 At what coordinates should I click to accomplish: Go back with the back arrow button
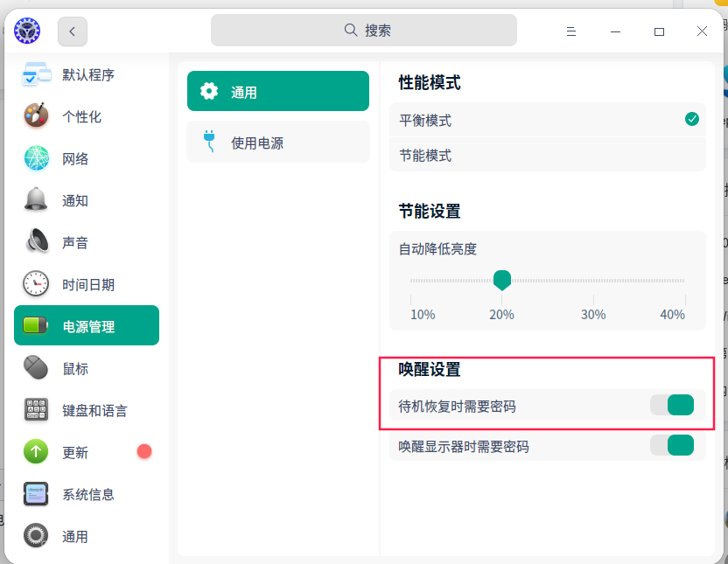point(73,31)
